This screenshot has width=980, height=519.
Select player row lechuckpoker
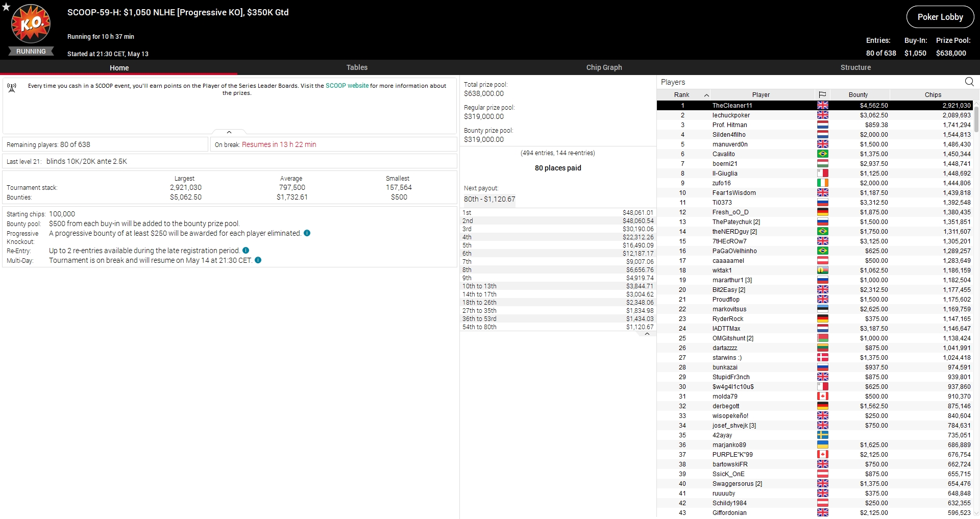click(x=815, y=115)
